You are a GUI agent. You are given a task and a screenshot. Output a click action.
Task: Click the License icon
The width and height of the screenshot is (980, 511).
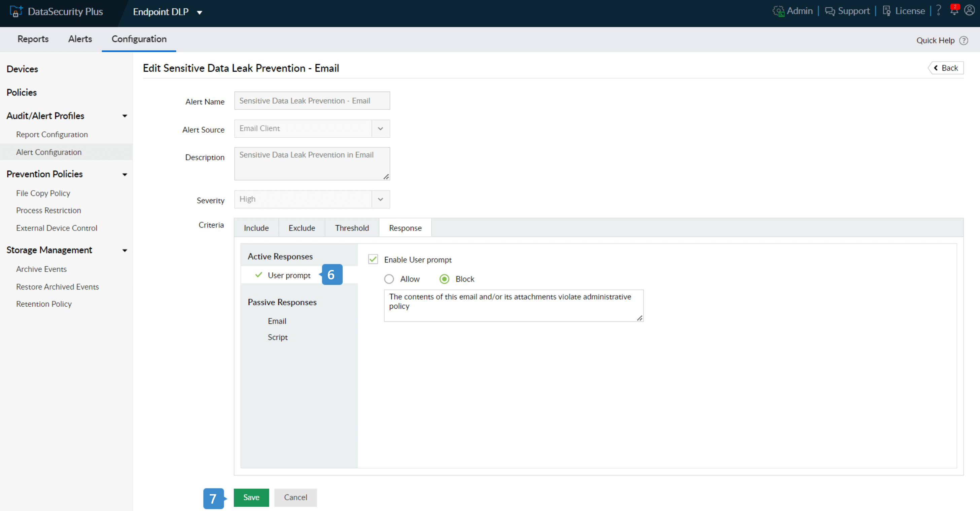click(x=887, y=11)
